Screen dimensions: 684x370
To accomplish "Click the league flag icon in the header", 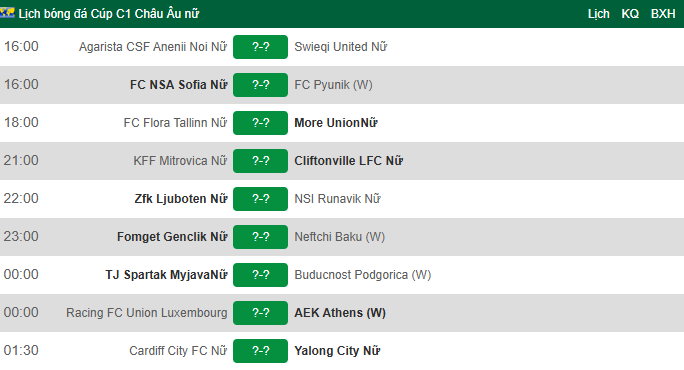I will tap(7, 13).
